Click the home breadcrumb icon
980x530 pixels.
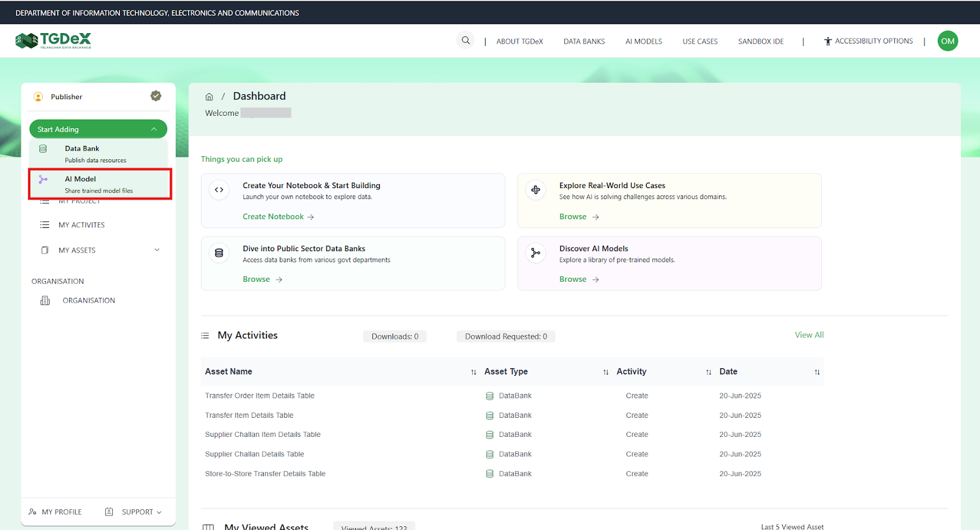pyautogui.click(x=209, y=97)
